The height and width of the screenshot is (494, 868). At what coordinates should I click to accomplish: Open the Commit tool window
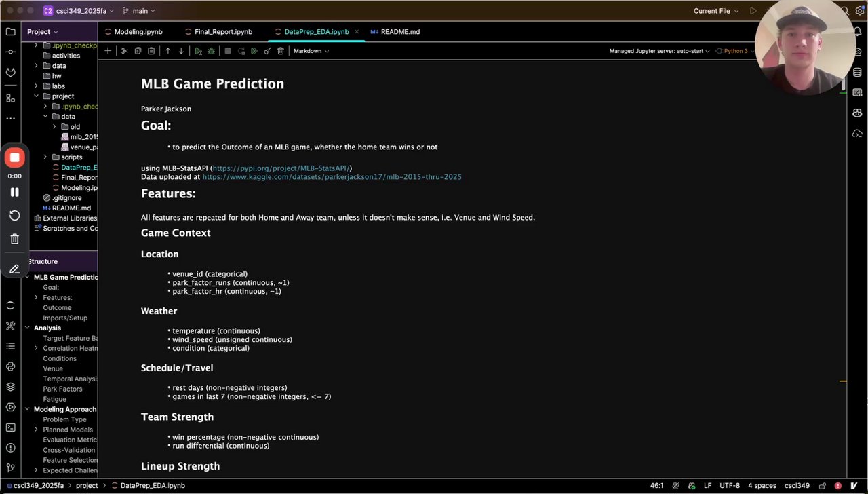pos(10,52)
